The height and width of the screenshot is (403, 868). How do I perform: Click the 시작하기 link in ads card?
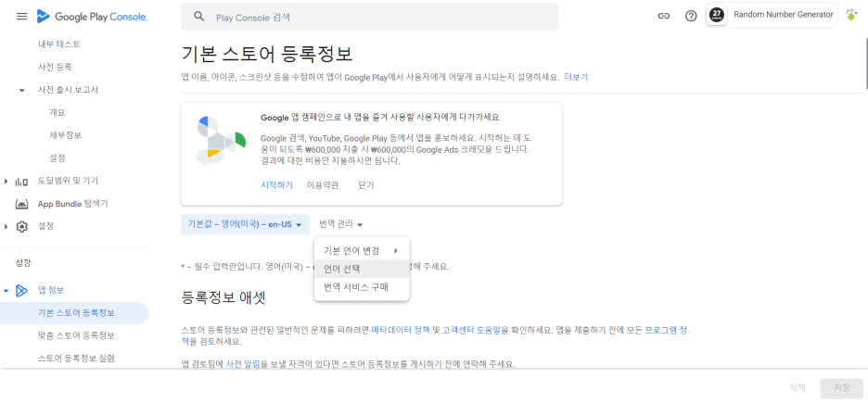pyautogui.click(x=276, y=185)
